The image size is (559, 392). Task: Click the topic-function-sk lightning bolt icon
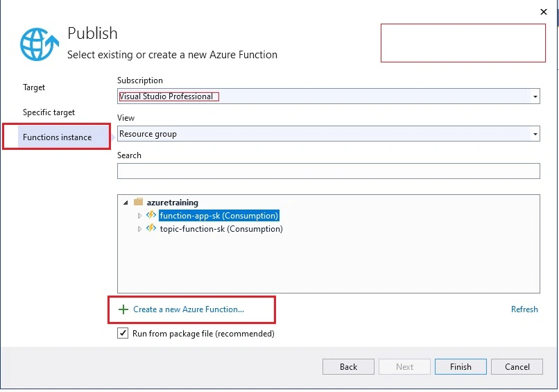point(151,228)
